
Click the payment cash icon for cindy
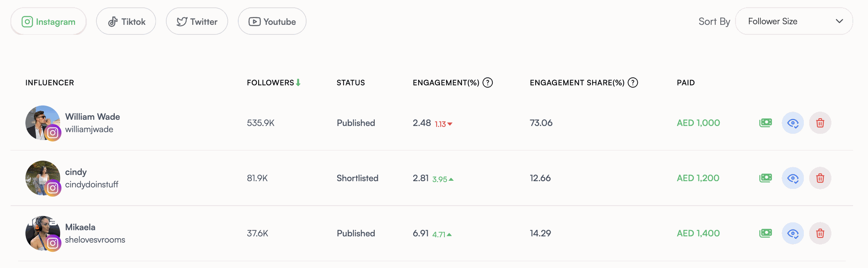point(765,178)
